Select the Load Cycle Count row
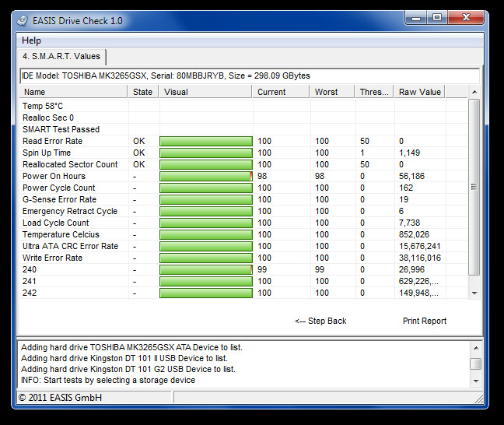The height and width of the screenshot is (425, 504). [x=243, y=223]
